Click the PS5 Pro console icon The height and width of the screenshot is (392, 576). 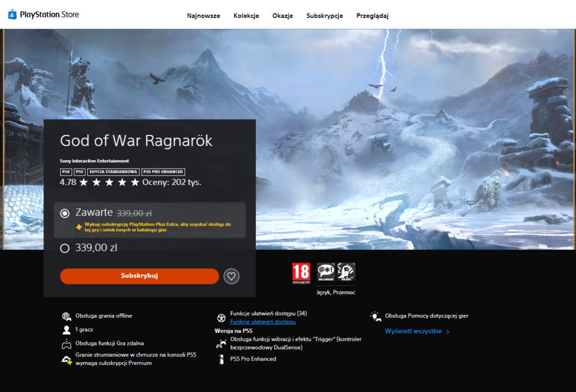[221, 359]
